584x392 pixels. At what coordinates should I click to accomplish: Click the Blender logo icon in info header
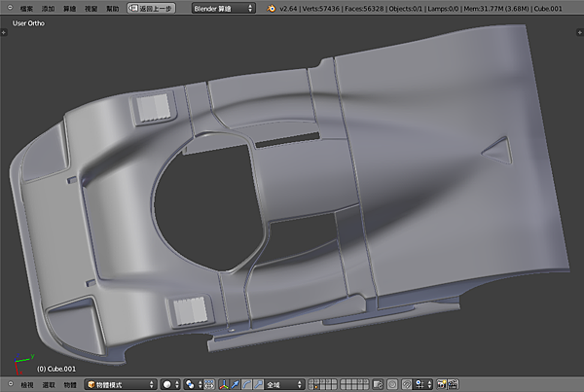(272, 8)
